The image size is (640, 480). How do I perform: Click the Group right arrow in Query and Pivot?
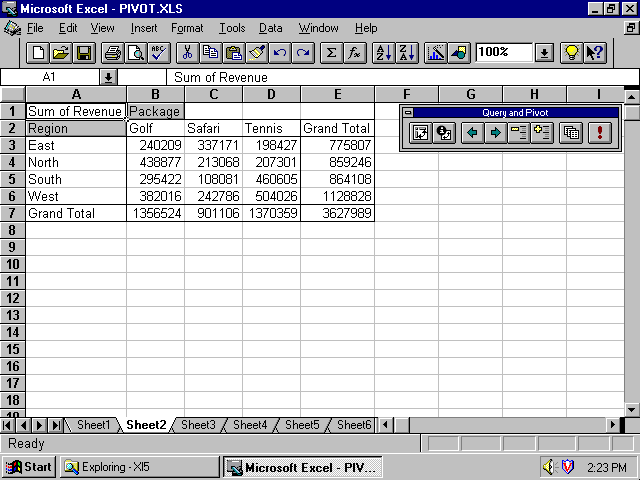pyautogui.click(x=496, y=133)
